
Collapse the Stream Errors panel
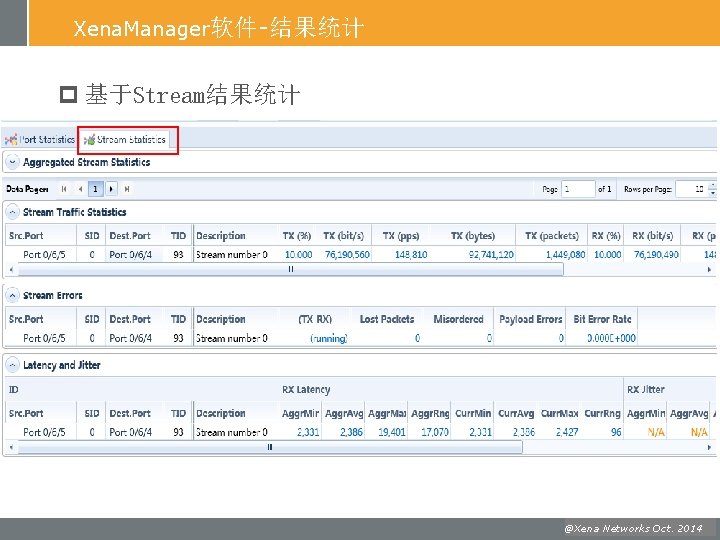[12, 295]
